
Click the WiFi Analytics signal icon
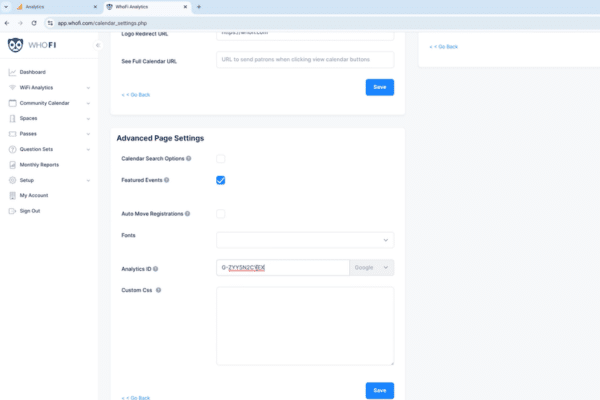(x=12, y=88)
